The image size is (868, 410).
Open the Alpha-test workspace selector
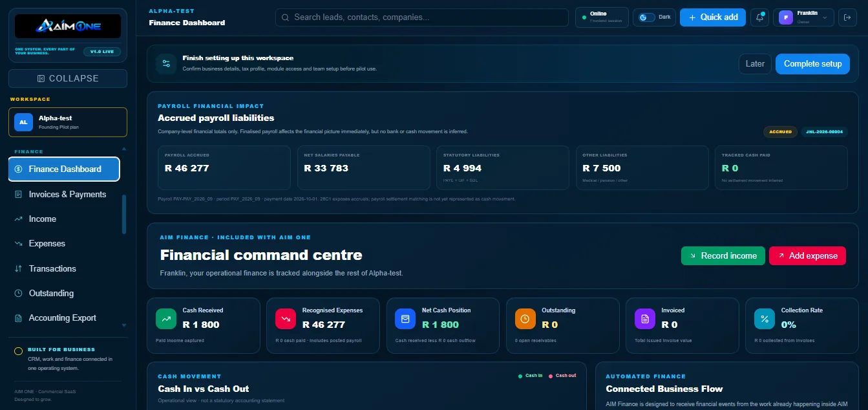68,122
